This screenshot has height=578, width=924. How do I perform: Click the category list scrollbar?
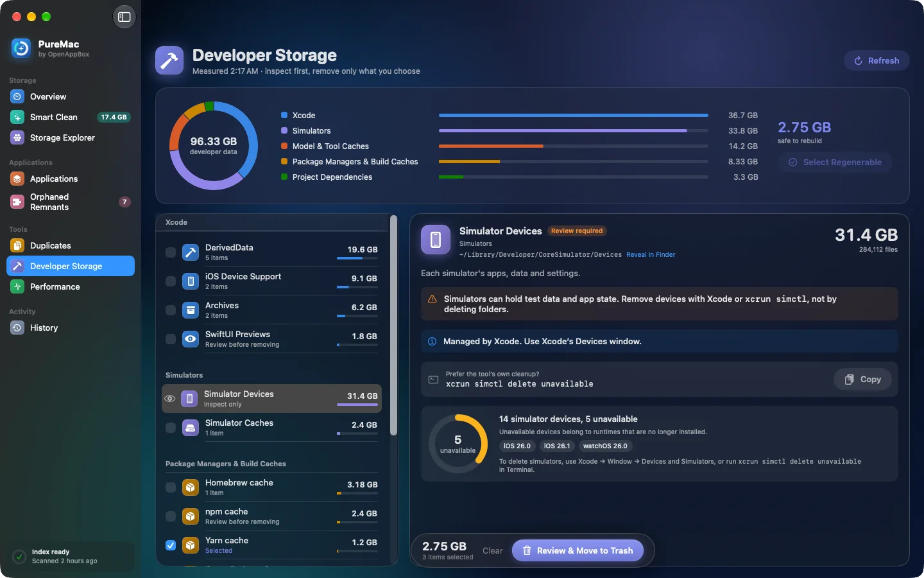pos(393,326)
